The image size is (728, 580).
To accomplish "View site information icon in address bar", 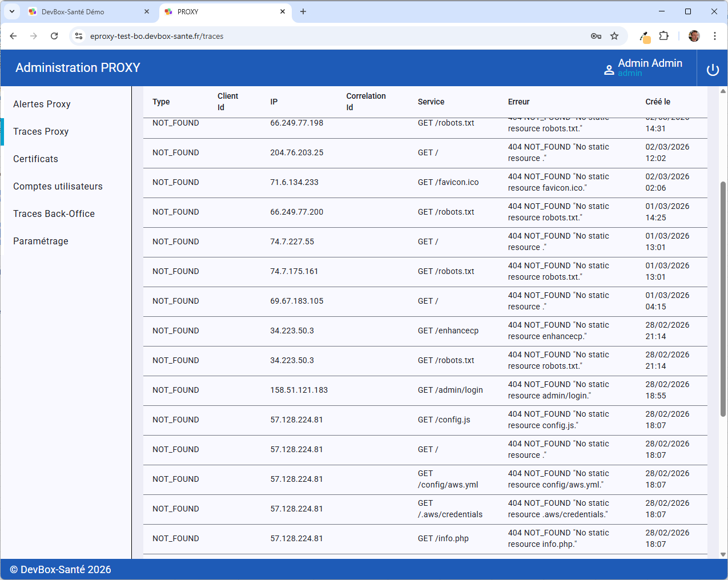I will 79,36.
